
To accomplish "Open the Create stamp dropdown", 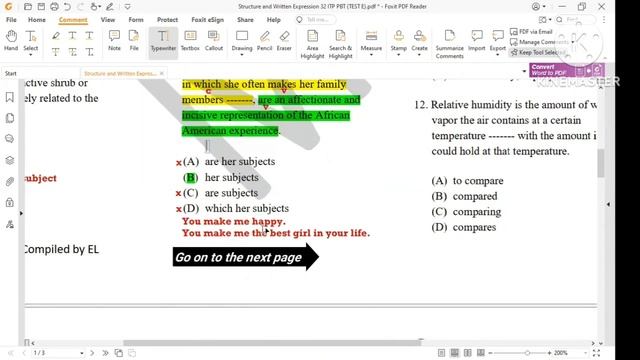I will 419,55.
